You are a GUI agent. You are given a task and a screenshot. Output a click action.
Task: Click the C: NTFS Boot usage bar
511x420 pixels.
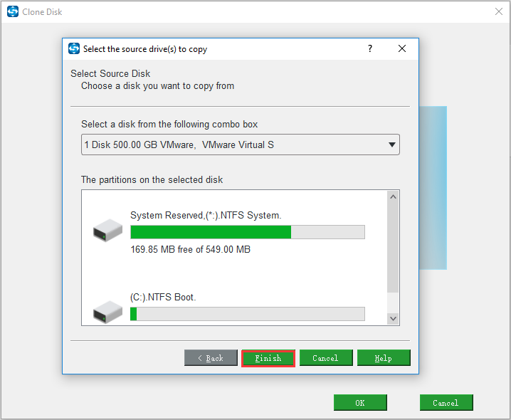click(x=248, y=314)
